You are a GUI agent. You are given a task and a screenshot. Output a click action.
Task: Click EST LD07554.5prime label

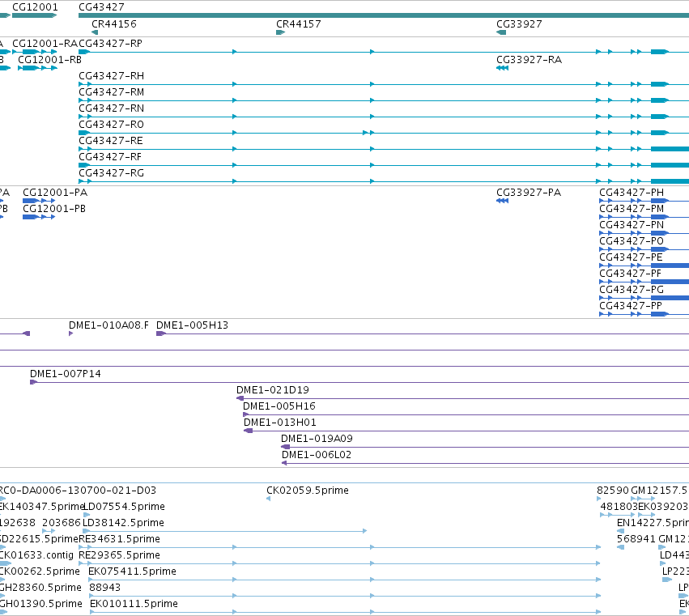pos(124,507)
